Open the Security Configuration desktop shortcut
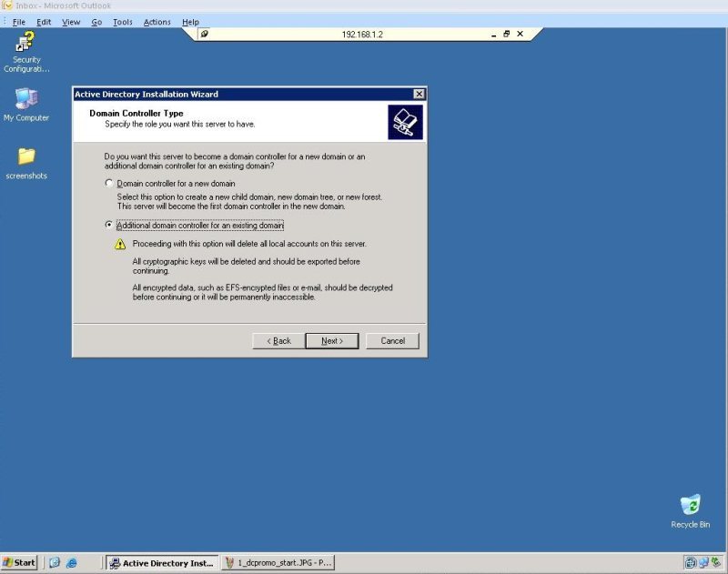 [x=26, y=52]
